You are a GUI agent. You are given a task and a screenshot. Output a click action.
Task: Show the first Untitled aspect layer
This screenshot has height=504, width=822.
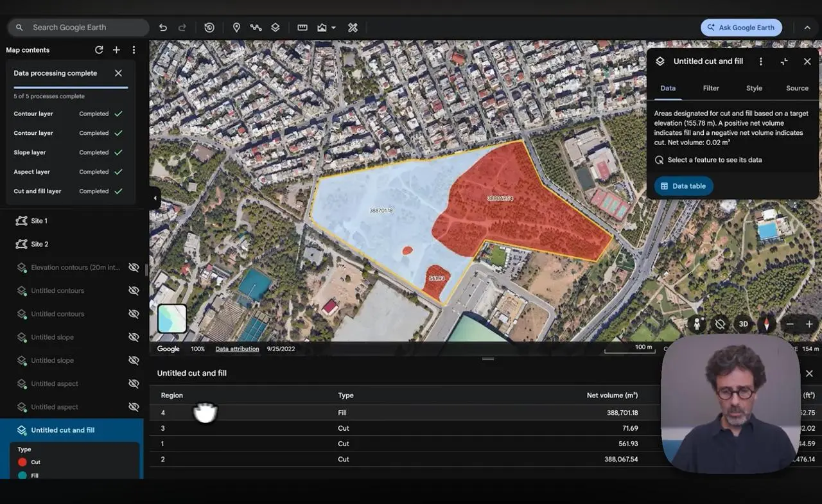click(134, 384)
